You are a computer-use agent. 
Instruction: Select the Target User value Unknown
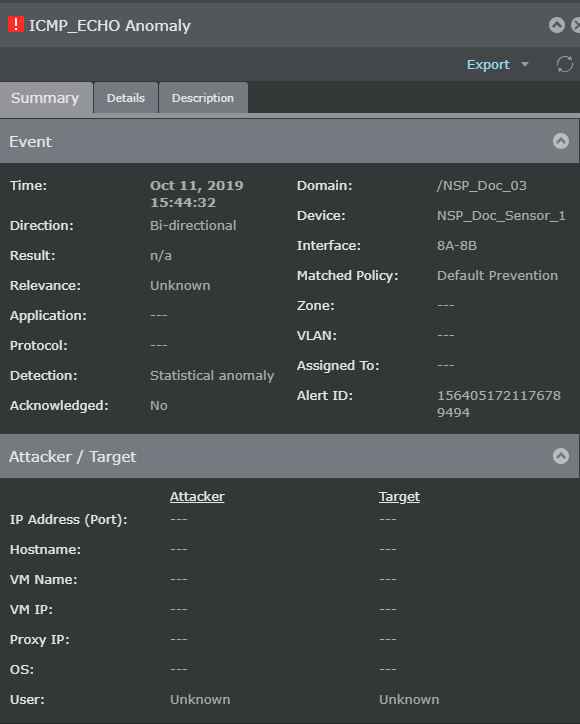pos(409,700)
